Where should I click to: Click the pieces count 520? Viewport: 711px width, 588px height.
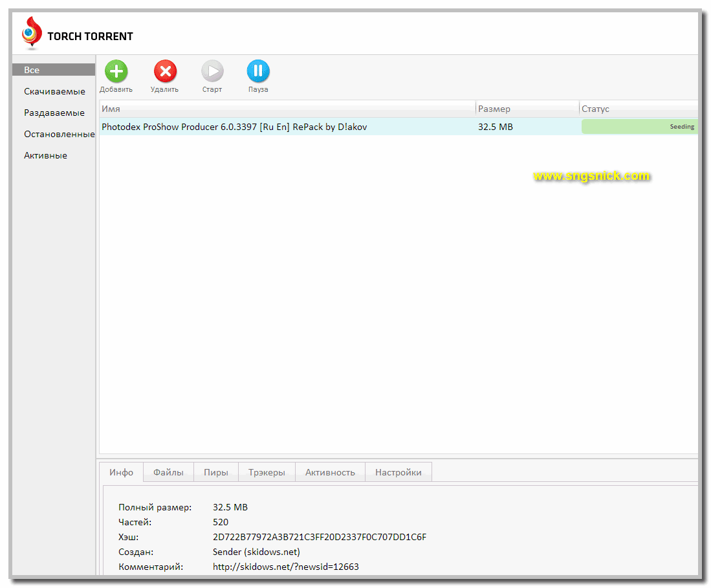[221, 522]
